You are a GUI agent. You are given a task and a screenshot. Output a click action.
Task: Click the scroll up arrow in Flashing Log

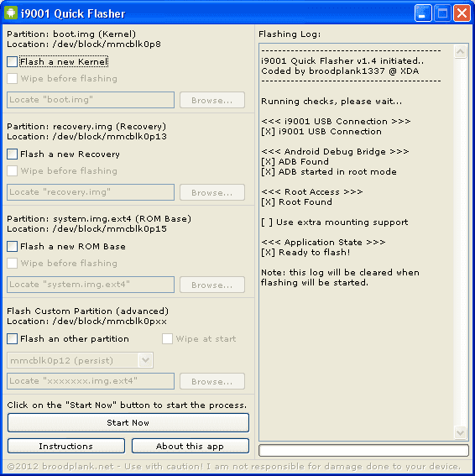click(x=460, y=51)
